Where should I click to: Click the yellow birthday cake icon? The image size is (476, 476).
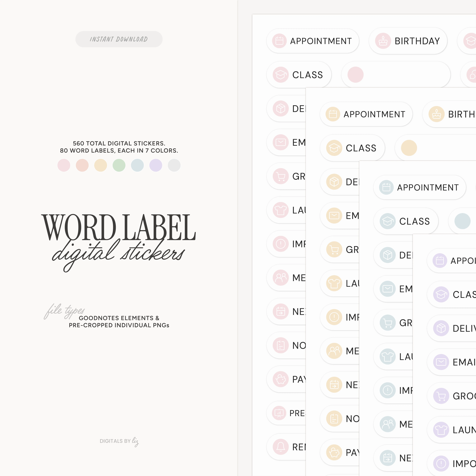click(x=437, y=114)
